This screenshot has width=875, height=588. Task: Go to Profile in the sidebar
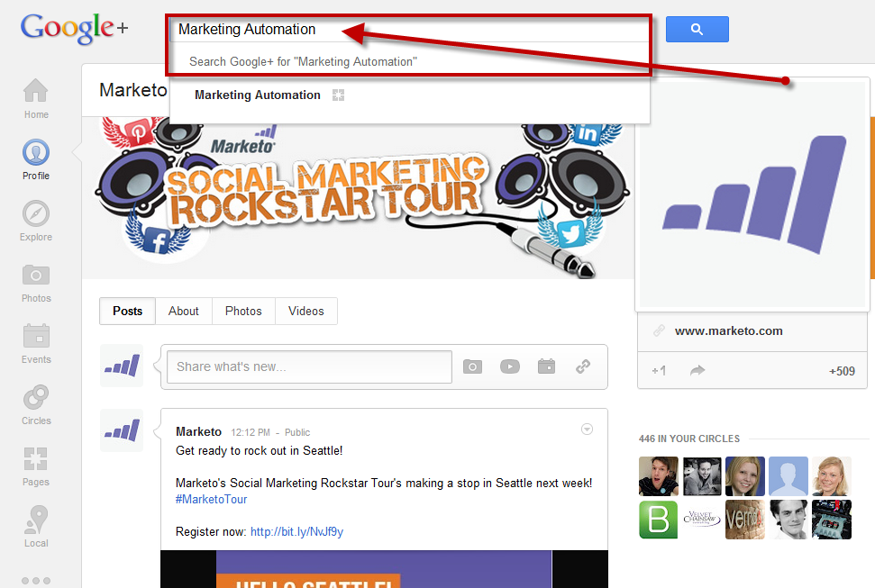pos(36,159)
